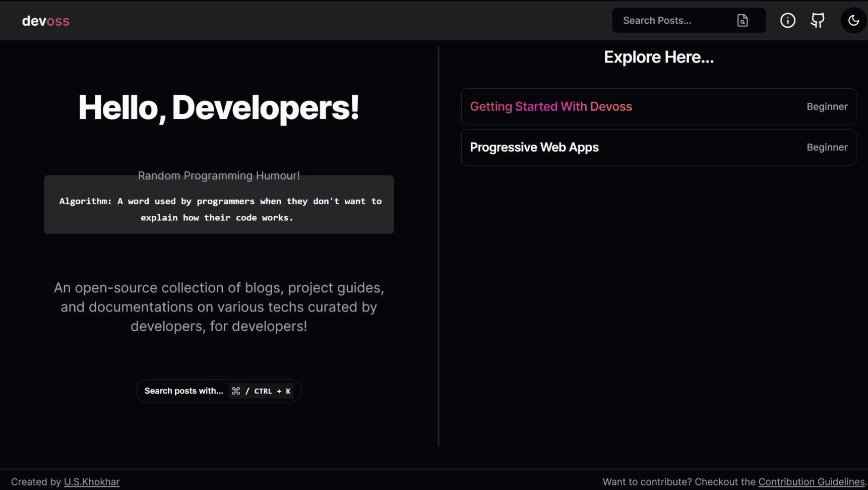Toggle dark mode with the moon icon
This screenshot has height=490, width=868.
coord(853,20)
